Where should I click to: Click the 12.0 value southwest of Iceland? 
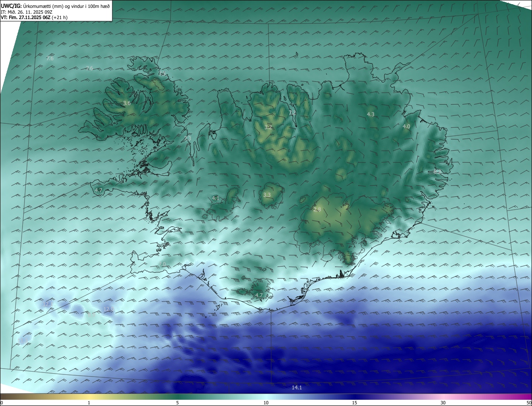point(108,309)
